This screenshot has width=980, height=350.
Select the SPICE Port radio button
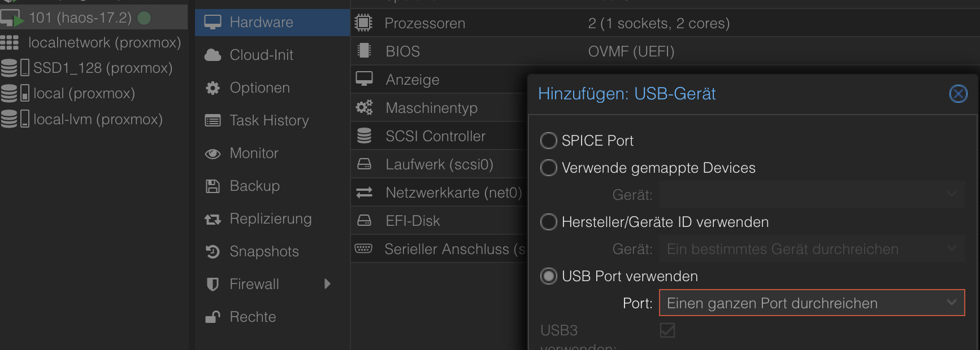pos(548,141)
